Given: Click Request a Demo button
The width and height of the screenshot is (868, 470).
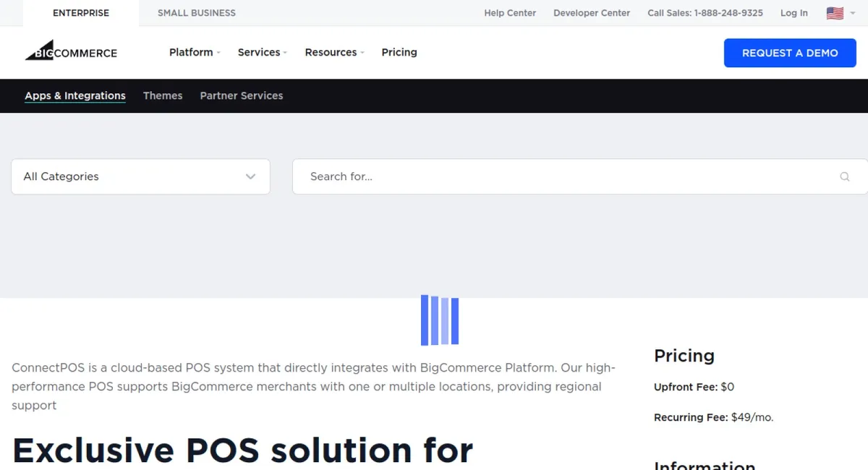Looking at the screenshot, I should (x=790, y=53).
